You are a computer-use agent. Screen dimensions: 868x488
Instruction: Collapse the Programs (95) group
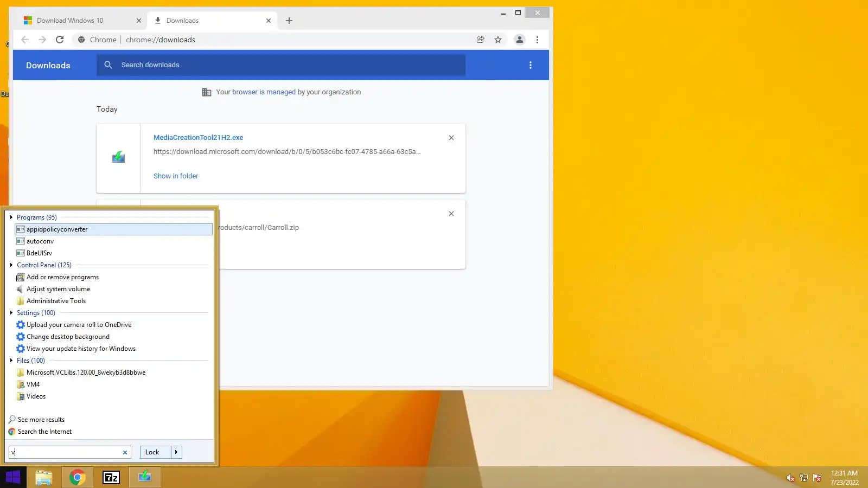click(x=11, y=217)
